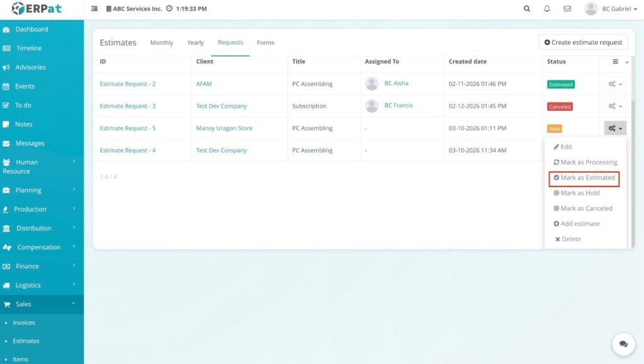Click Create estimate request button
The image size is (644, 364).
point(583,42)
